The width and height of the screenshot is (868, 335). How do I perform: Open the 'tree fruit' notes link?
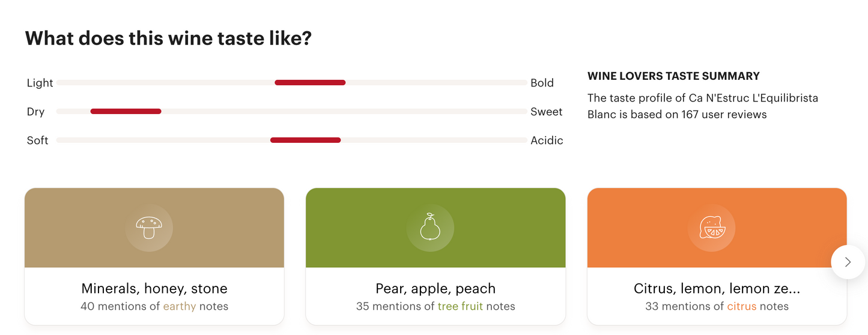460,306
